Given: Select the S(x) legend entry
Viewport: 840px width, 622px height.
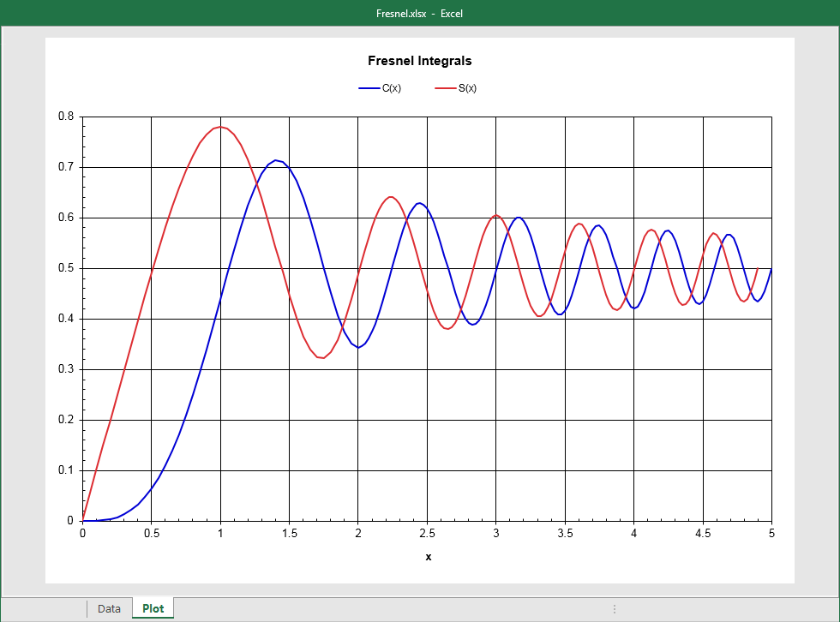Looking at the screenshot, I should coord(469,87).
